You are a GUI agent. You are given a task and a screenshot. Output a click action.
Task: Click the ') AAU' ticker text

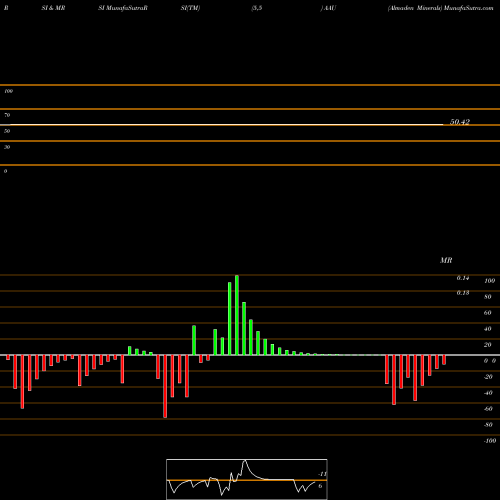[328, 8]
